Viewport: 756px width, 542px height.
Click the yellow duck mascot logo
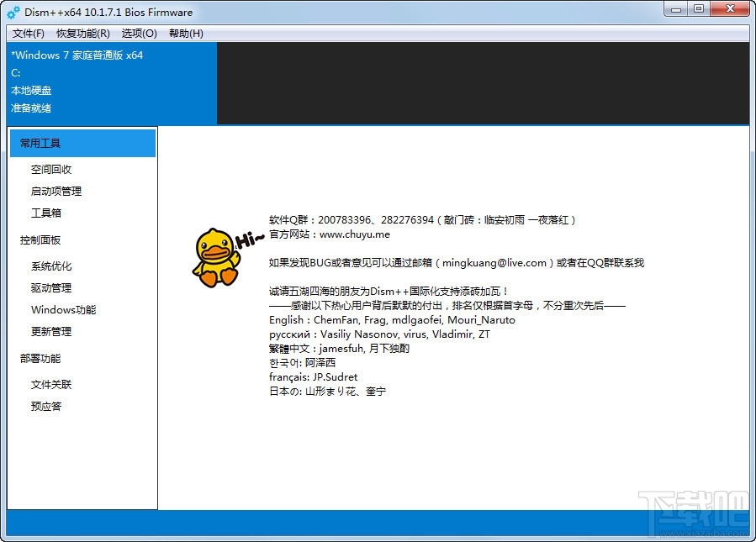[217, 258]
